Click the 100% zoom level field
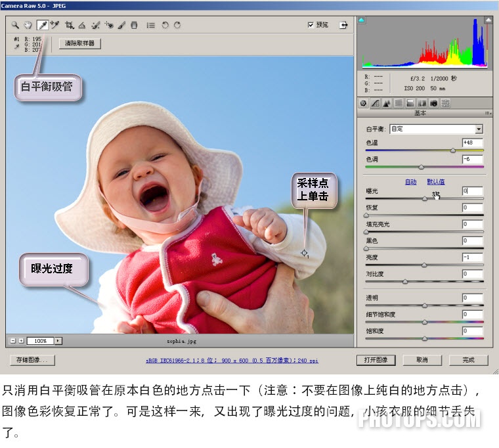Image resolution: width=499 pixels, height=448 pixels. pos(41,341)
